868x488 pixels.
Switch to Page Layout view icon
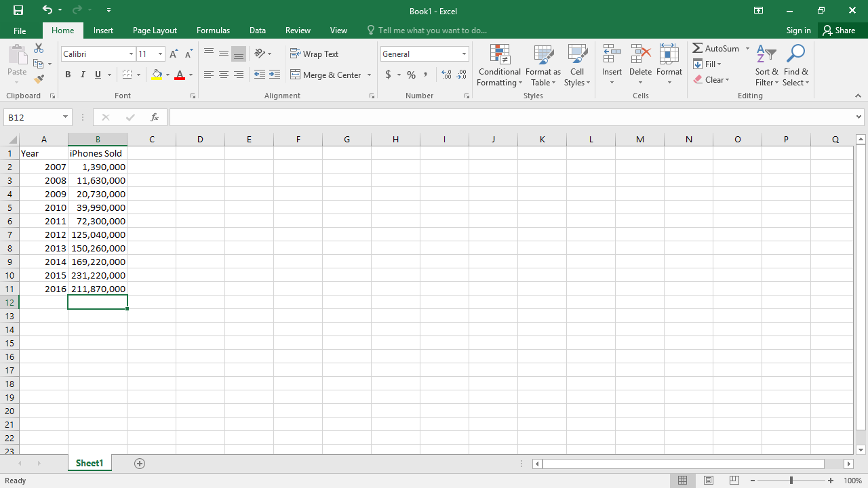click(x=709, y=481)
